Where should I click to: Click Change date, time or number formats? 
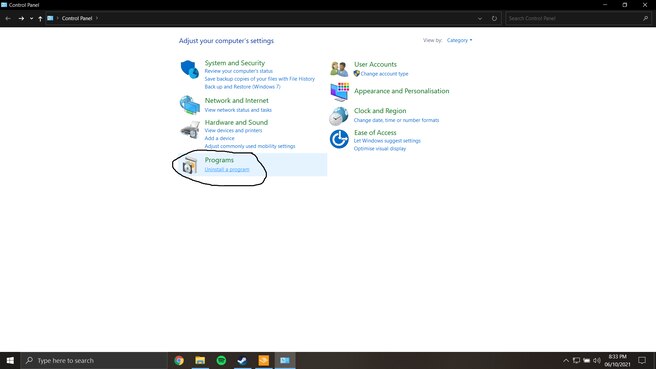click(397, 120)
